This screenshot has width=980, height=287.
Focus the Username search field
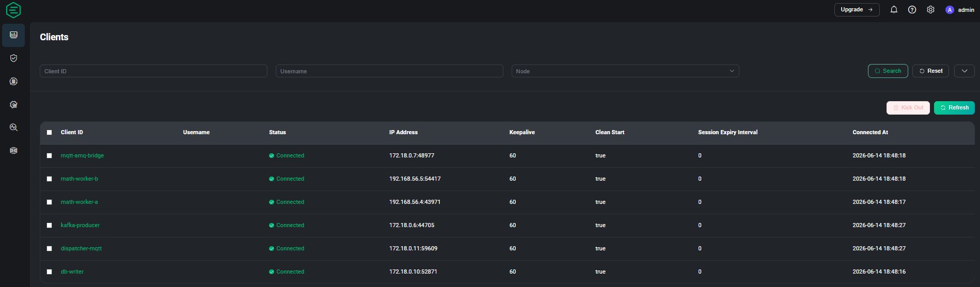click(x=389, y=71)
